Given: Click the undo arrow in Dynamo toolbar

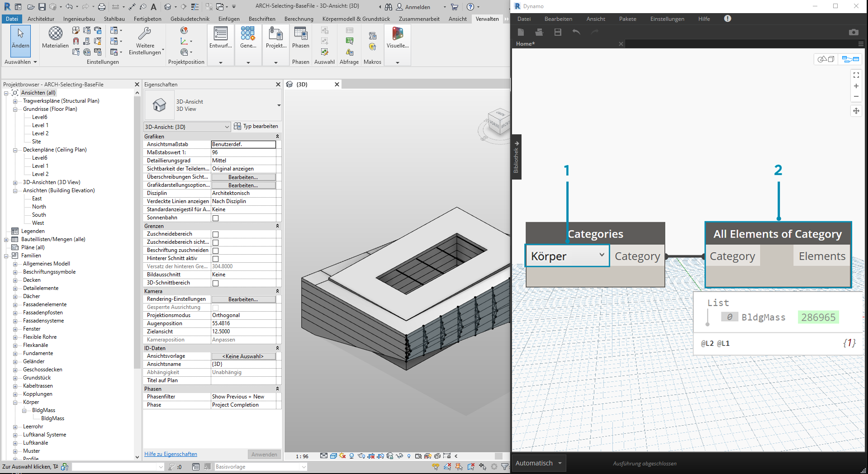Looking at the screenshot, I should (x=576, y=32).
